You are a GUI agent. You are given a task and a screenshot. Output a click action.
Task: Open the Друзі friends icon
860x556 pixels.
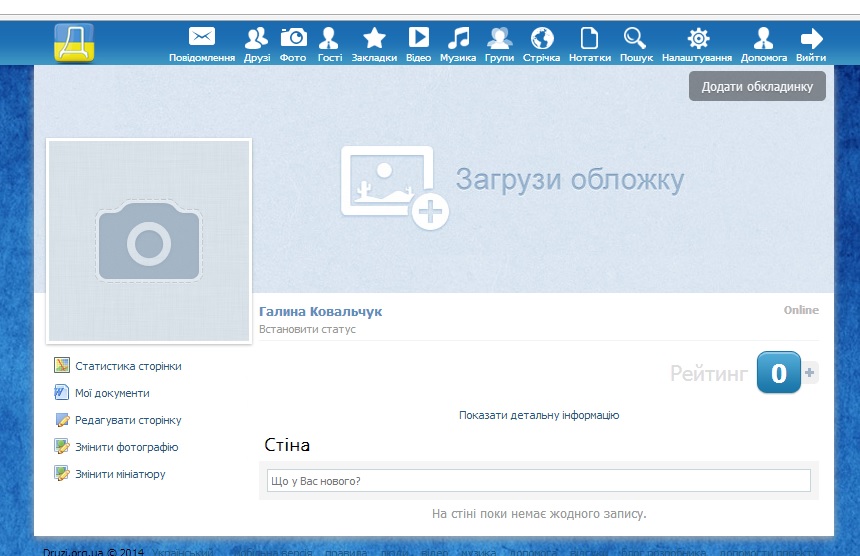(257, 38)
